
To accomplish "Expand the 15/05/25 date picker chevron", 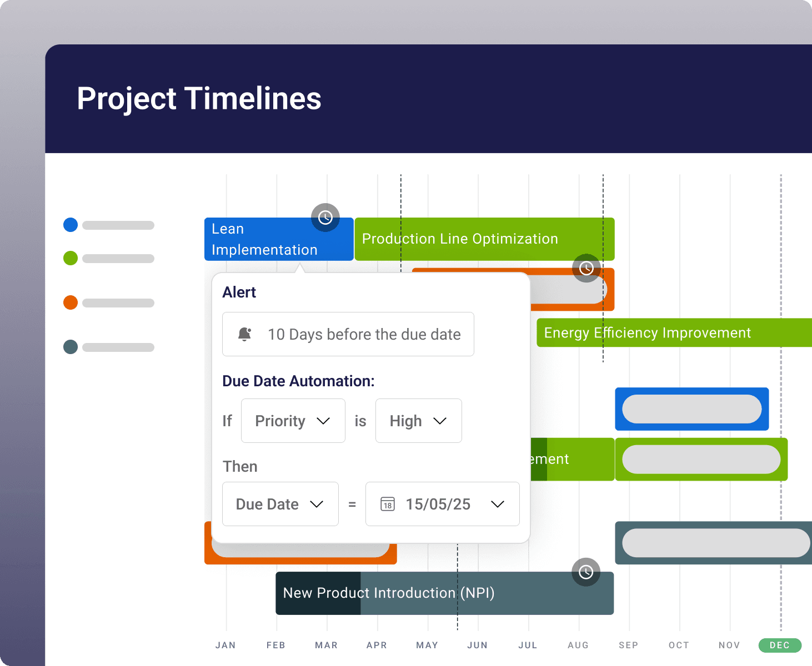I will (x=498, y=504).
